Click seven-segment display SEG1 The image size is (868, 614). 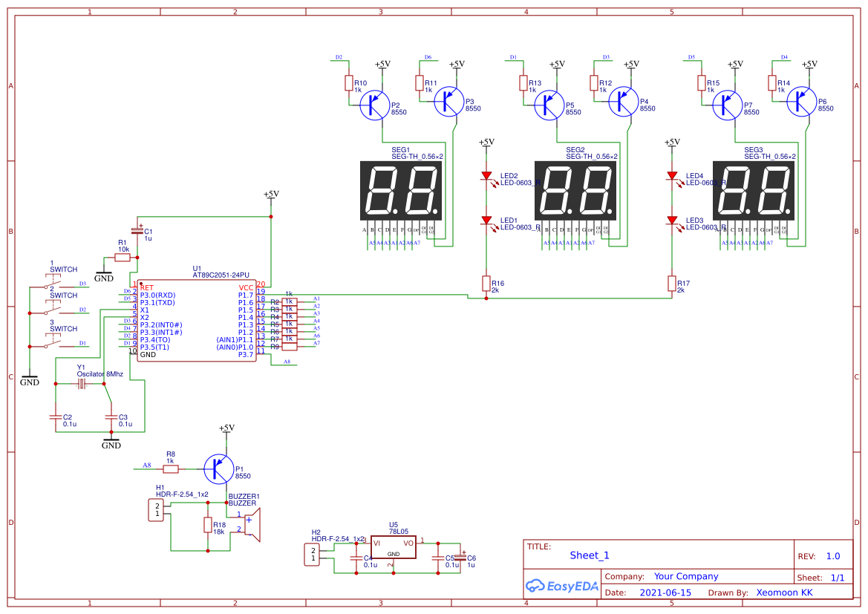pos(399,192)
